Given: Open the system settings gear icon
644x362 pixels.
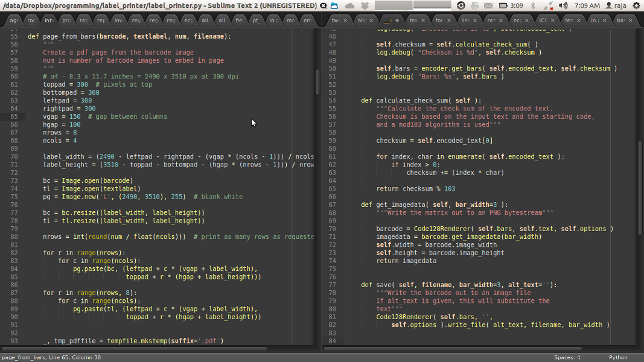Looking at the screenshot, I should (x=635, y=5).
